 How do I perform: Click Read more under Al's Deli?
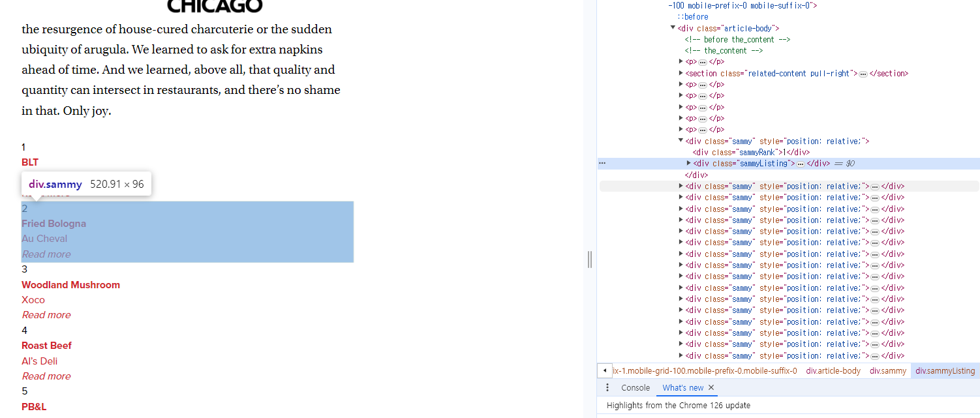tap(46, 376)
